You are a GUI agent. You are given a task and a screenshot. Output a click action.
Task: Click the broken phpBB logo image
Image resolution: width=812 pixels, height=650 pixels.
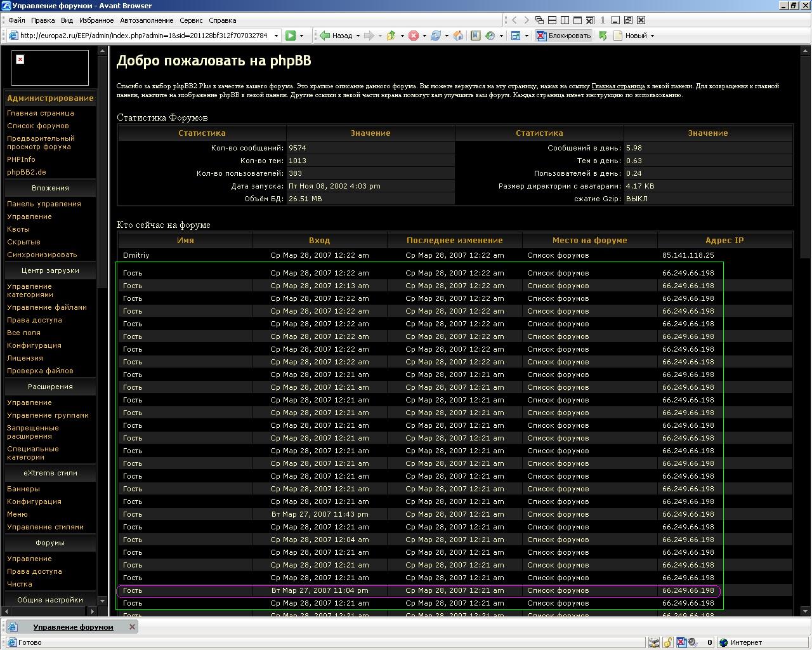(20, 60)
